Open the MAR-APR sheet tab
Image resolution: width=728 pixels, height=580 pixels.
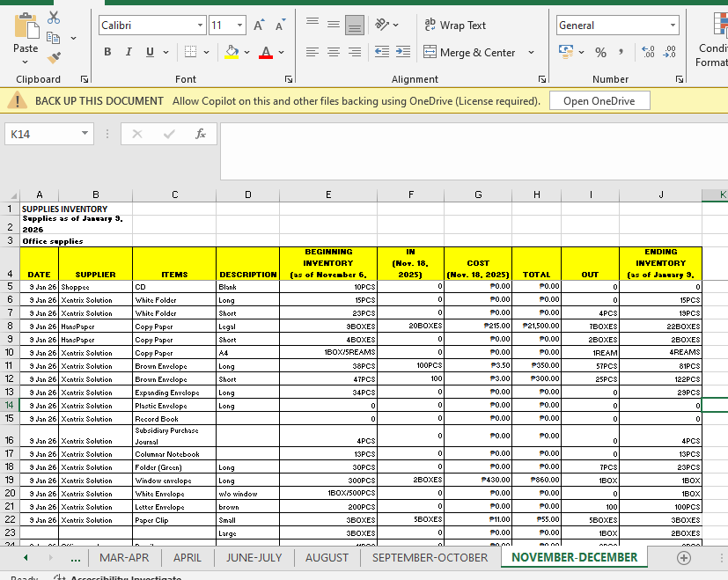(x=124, y=557)
